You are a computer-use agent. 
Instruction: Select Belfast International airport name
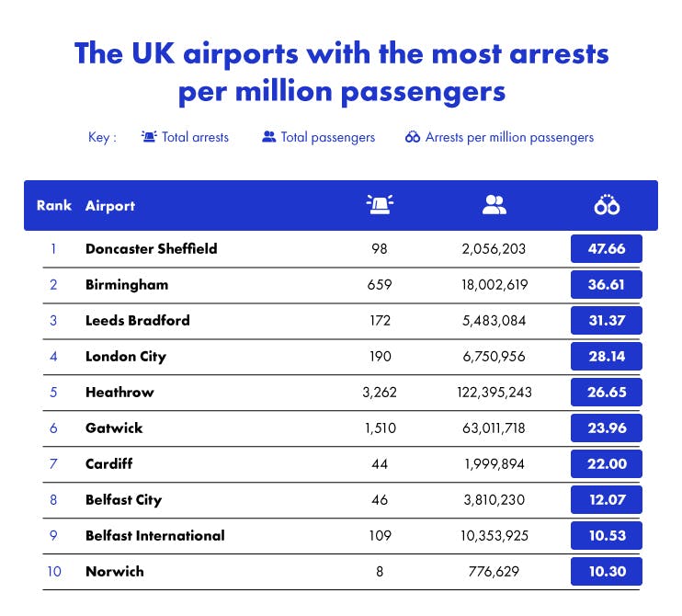(x=154, y=535)
